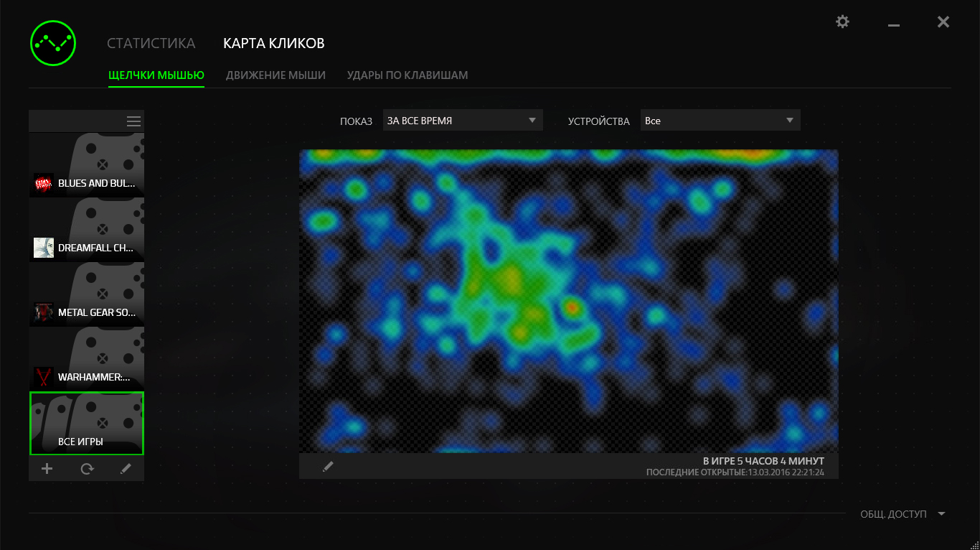The height and width of the screenshot is (550, 980).
Task: Select the ВСЕ ИГРЫ tile
Action: click(x=87, y=424)
